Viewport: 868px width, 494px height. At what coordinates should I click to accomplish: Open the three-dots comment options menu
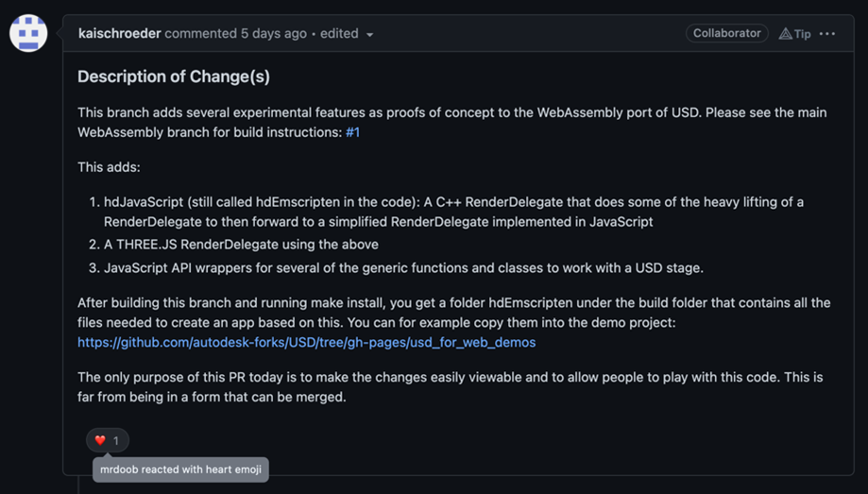(827, 34)
